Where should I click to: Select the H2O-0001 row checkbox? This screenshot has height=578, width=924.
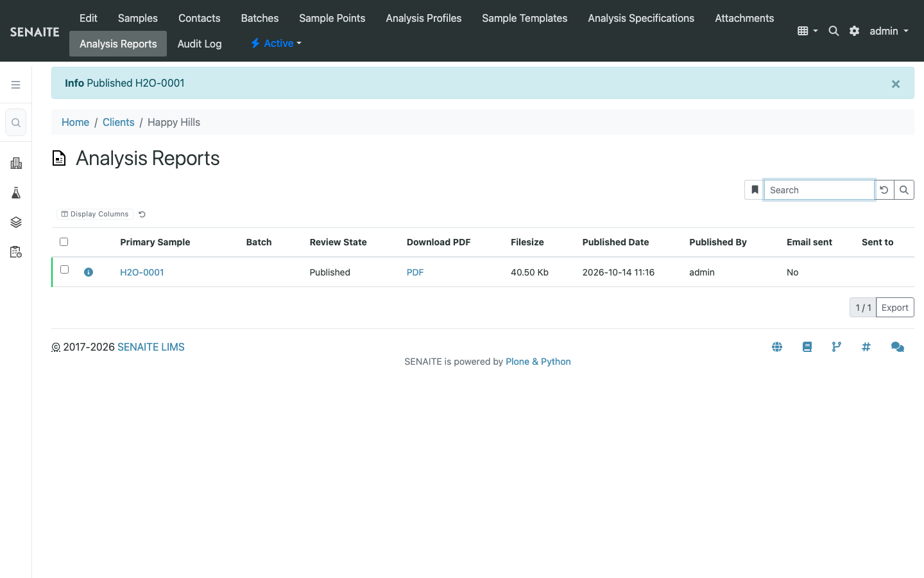64,270
